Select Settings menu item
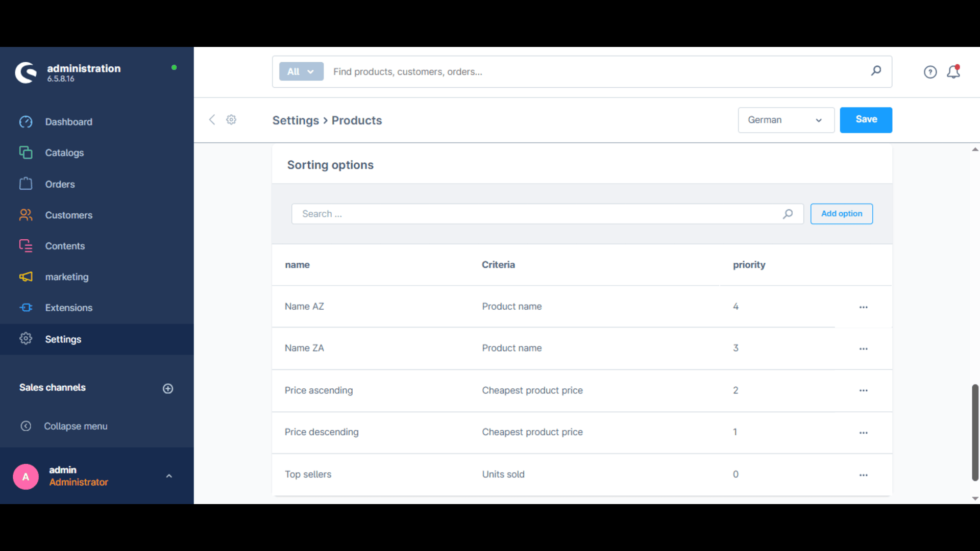Viewport: 980px width, 551px height. tap(97, 339)
